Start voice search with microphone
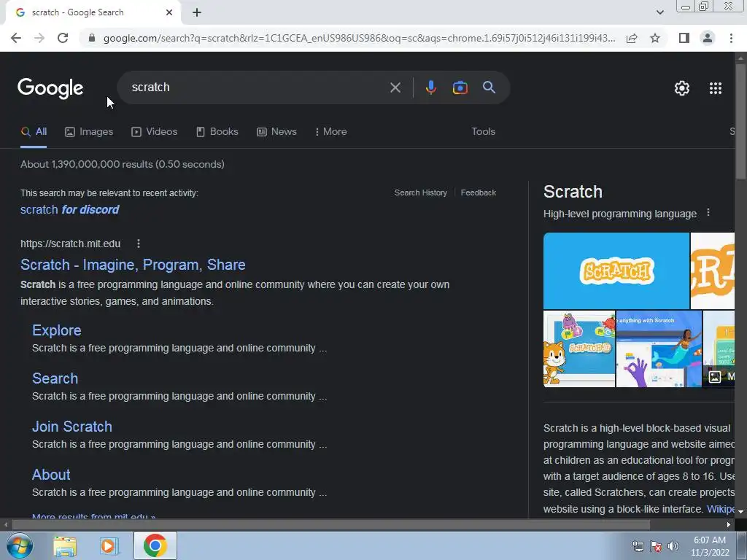 [430, 87]
